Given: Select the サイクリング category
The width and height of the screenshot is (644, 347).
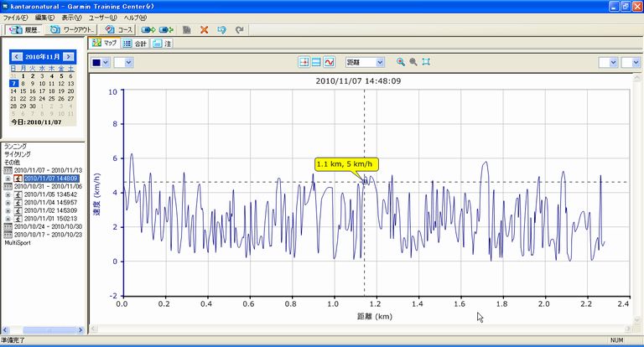Looking at the screenshot, I should pyautogui.click(x=18, y=154).
